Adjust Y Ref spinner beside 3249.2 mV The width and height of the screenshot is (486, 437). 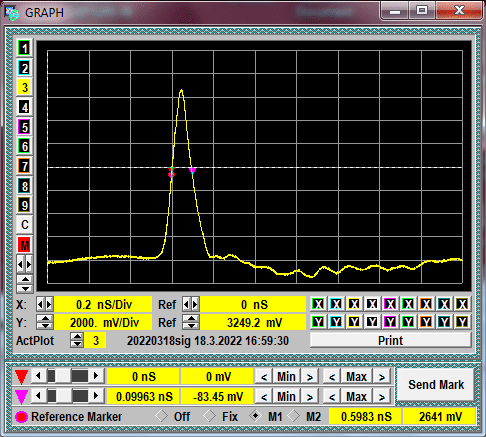click(x=191, y=322)
